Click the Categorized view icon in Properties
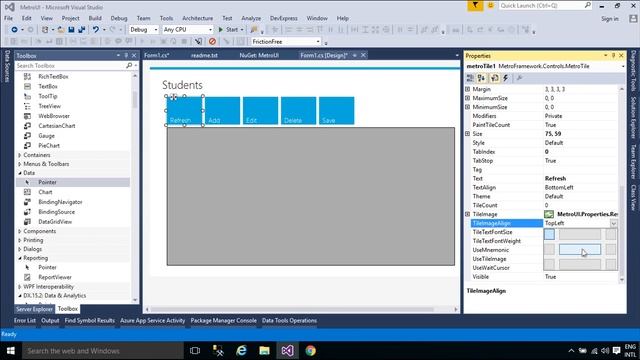640x360 pixels. 471,78
